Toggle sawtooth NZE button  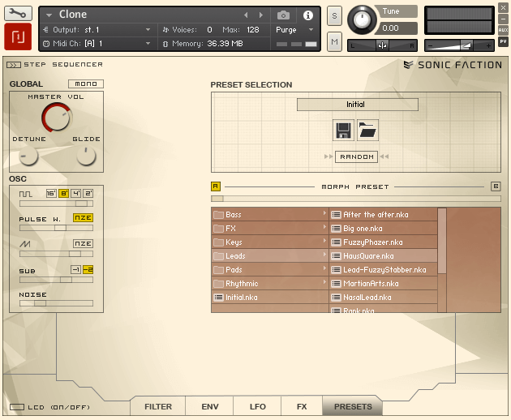(83, 244)
